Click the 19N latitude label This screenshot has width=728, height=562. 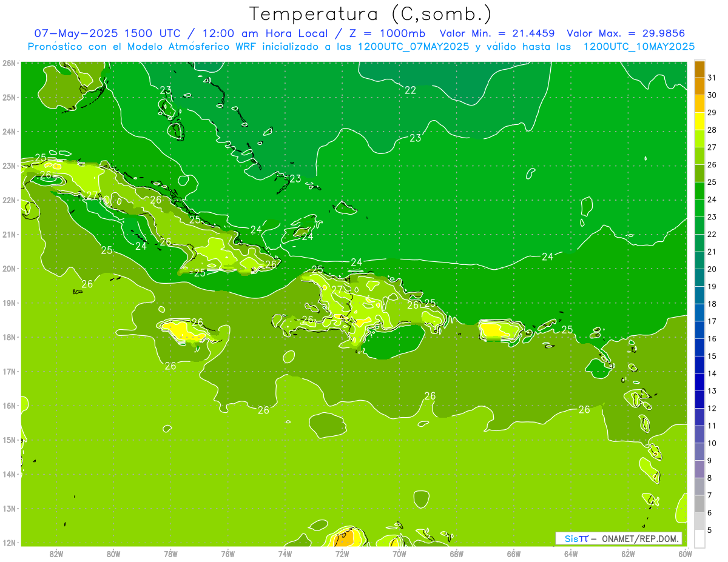(x=9, y=303)
